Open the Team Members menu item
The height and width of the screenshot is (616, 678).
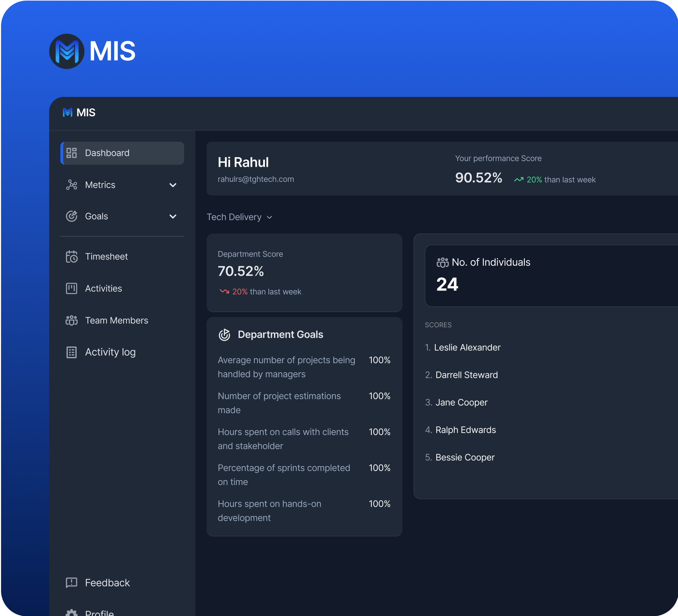pyautogui.click(x=117, y=320)
